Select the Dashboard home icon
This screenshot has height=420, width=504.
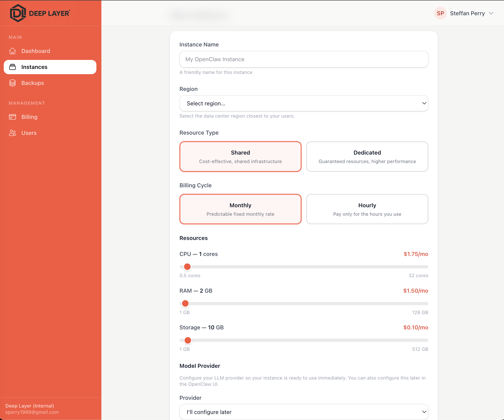coord(13,51)
